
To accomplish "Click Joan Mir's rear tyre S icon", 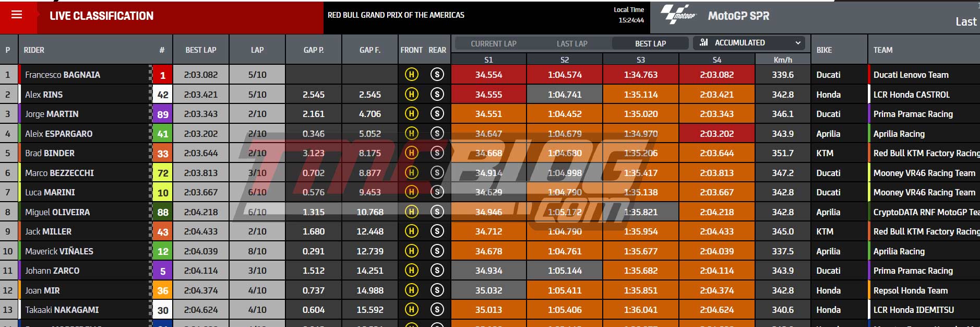I will 437,290.
